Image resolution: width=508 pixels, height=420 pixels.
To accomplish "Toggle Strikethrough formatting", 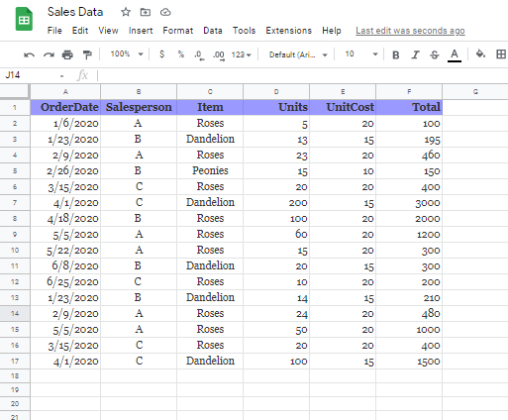I will 435,54.
